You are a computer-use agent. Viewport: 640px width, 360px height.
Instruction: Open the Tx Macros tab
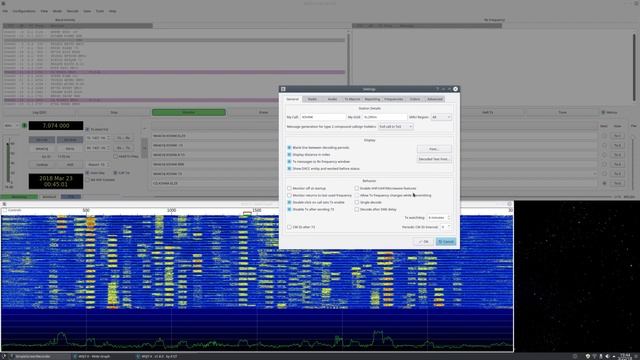click(352, 99)
